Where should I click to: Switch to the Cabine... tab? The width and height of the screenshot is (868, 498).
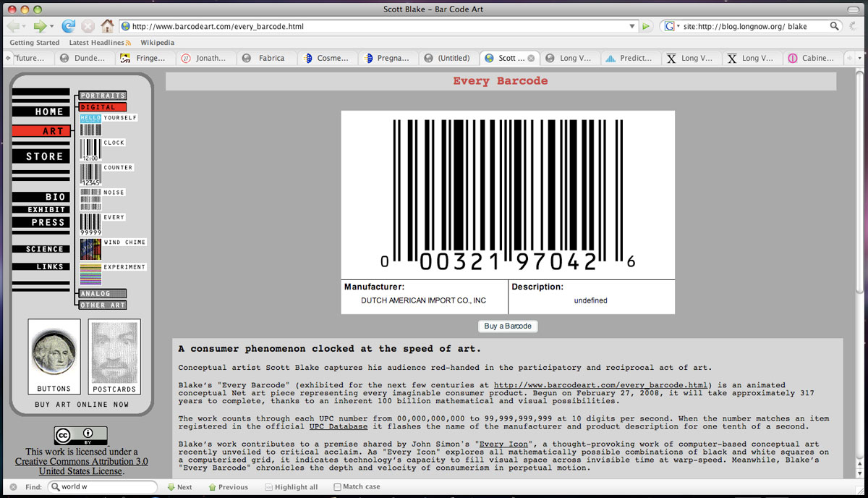click(812, 58)
